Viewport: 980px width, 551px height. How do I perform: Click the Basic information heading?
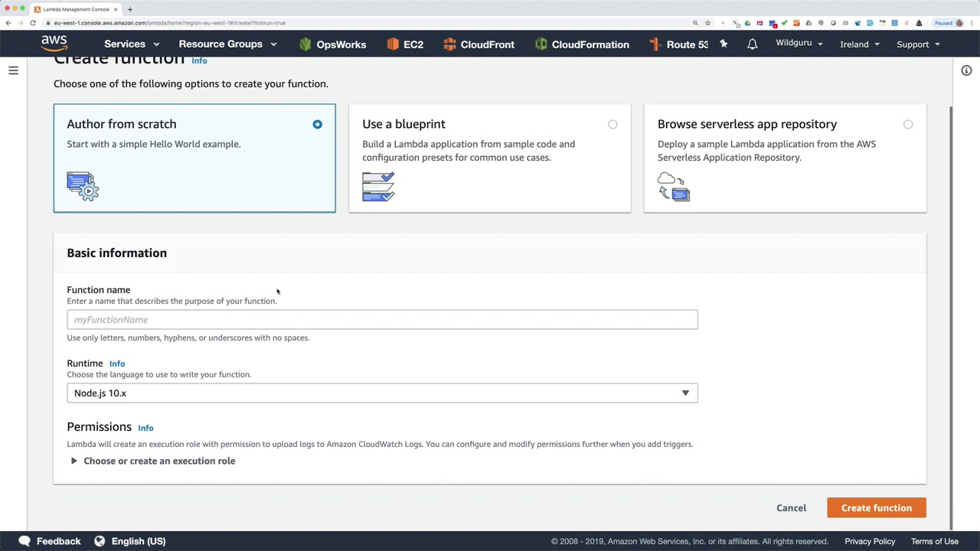116,253
